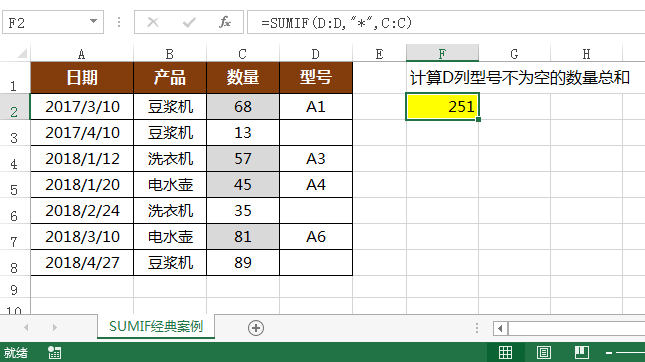This screenshot has height=362, width=645.
Task: Select column D header
Action: [316, 53]
